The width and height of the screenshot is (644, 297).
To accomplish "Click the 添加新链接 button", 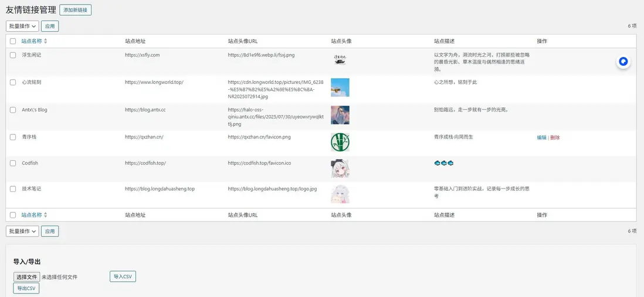I will coord(76,10).
